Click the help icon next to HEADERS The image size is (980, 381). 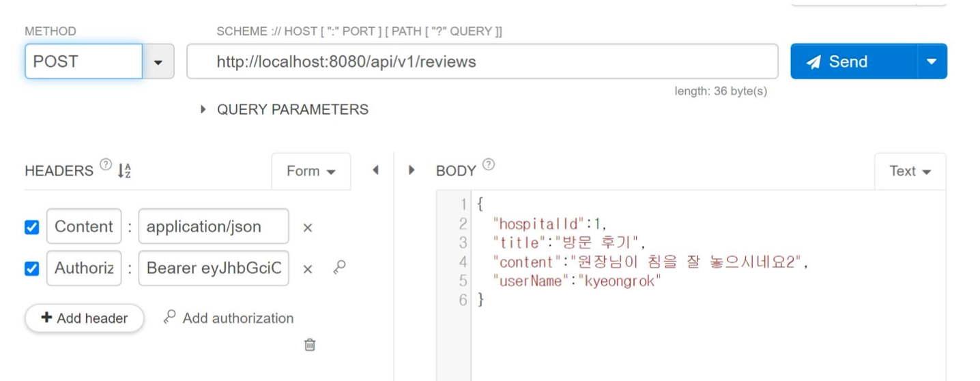pyautogui.click(x=105, y=165)
